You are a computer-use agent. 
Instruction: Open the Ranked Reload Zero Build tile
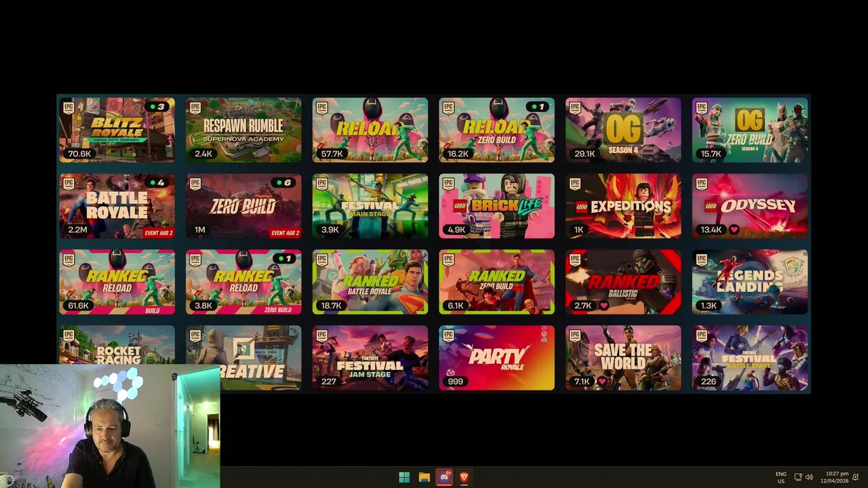(x=243, y=282)
